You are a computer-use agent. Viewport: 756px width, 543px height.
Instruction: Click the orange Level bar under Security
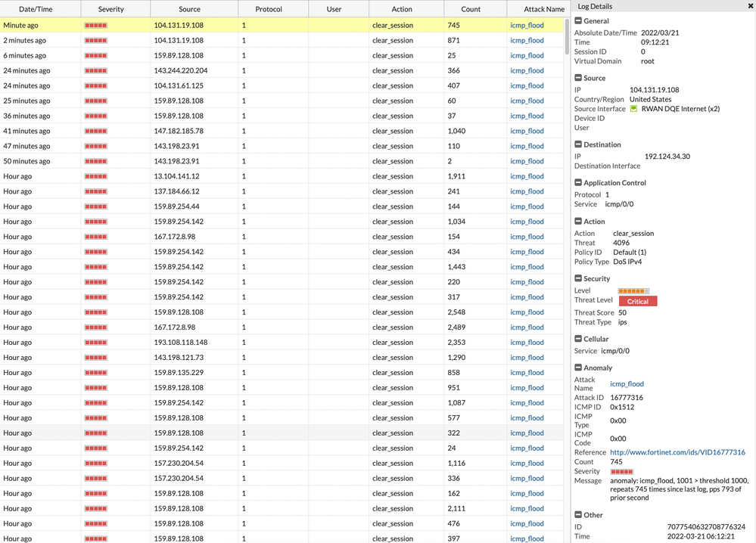click(x=633, y=291)
